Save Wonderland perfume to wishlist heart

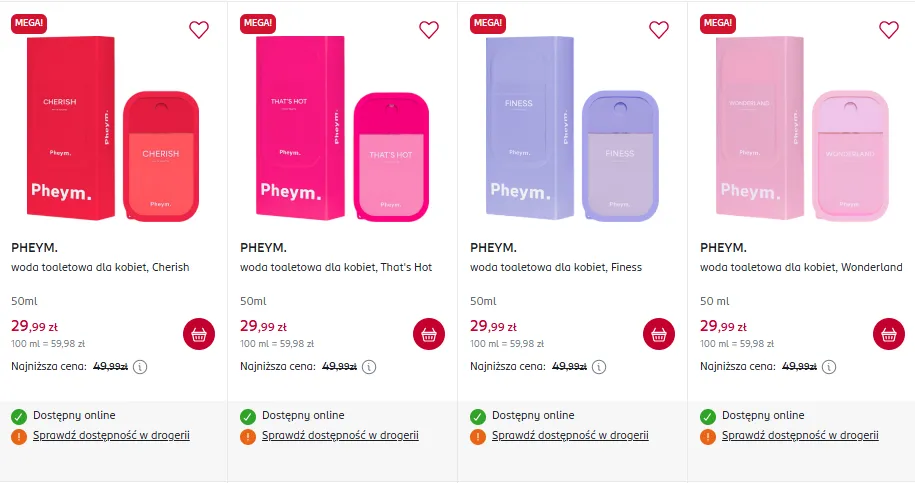889,30
